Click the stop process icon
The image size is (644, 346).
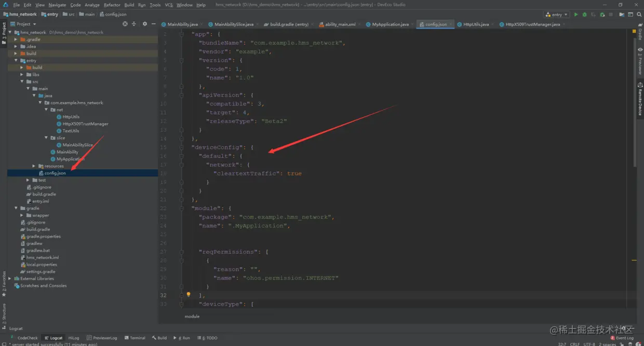pyautogui.click(x=611, y=15)
